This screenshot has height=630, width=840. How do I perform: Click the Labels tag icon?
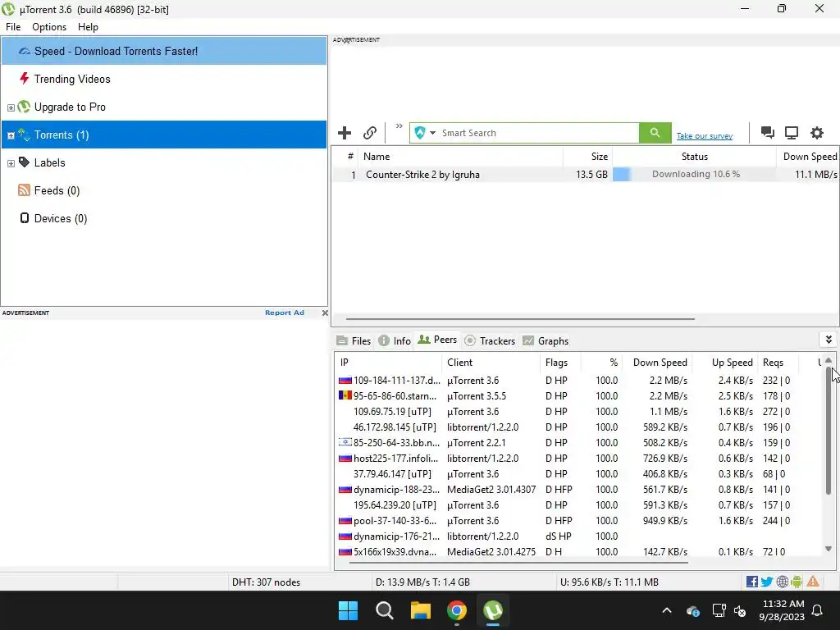click(x=24, y=162)
